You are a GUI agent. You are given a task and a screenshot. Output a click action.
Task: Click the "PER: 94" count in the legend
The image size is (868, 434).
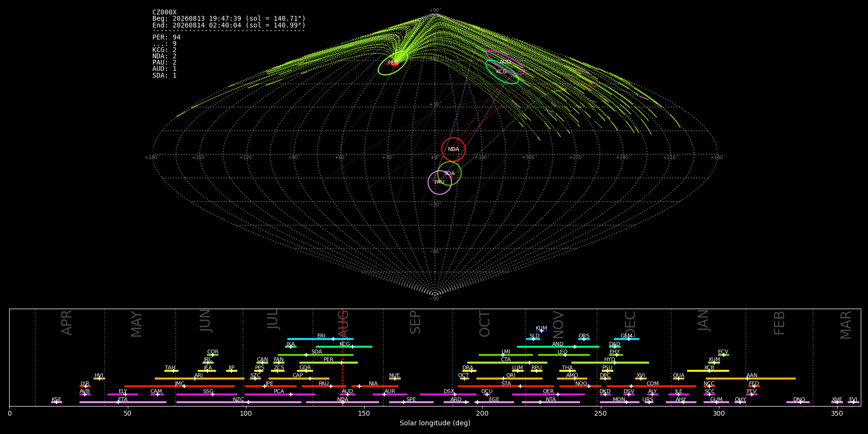click(x=166, y=38)
